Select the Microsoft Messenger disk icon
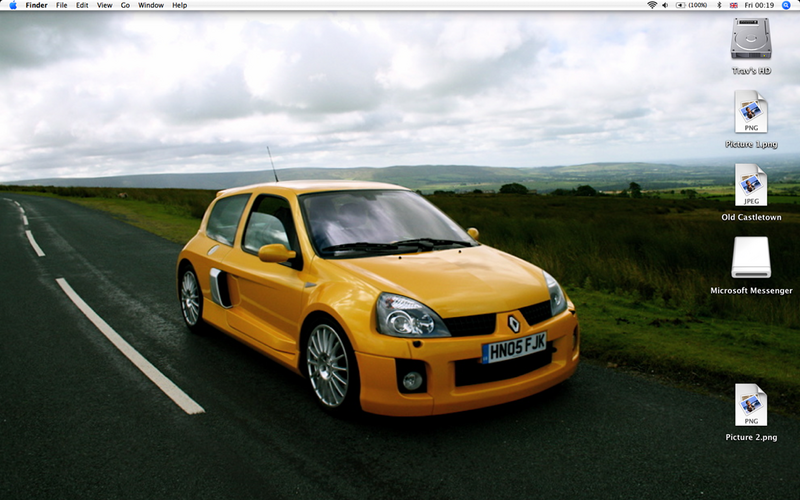Image resolution: width=800 pixels, height=500 pixels. 751,258
